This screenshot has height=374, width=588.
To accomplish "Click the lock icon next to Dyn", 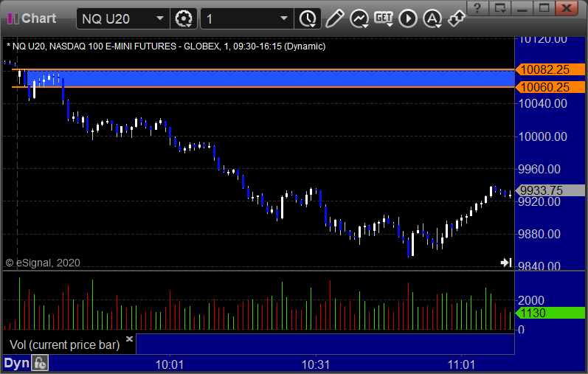I will coord(40,363).
